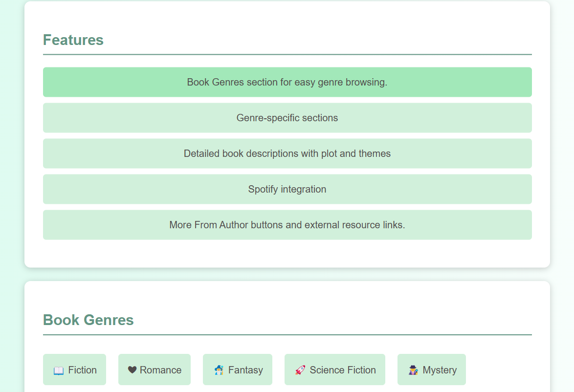Click the rocket icon beside Science Fiction

pyautogui.click(x=300, y=370)
